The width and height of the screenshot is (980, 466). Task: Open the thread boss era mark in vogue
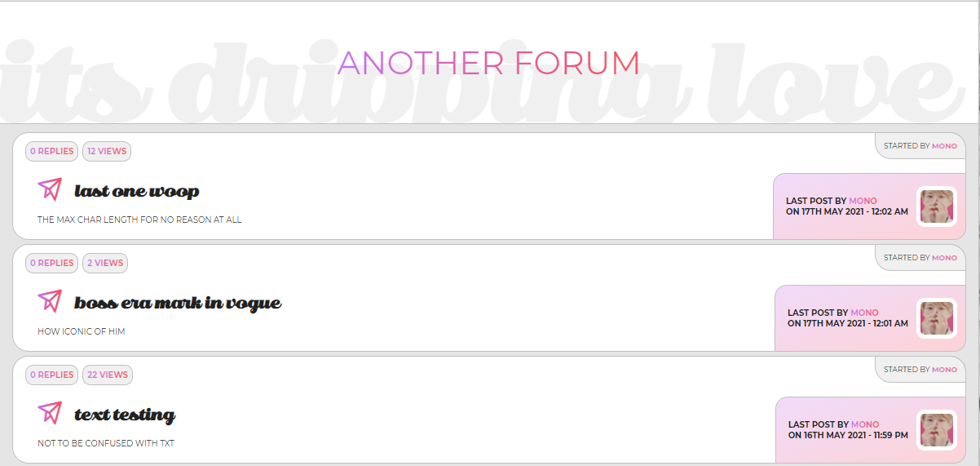[178, 304]
